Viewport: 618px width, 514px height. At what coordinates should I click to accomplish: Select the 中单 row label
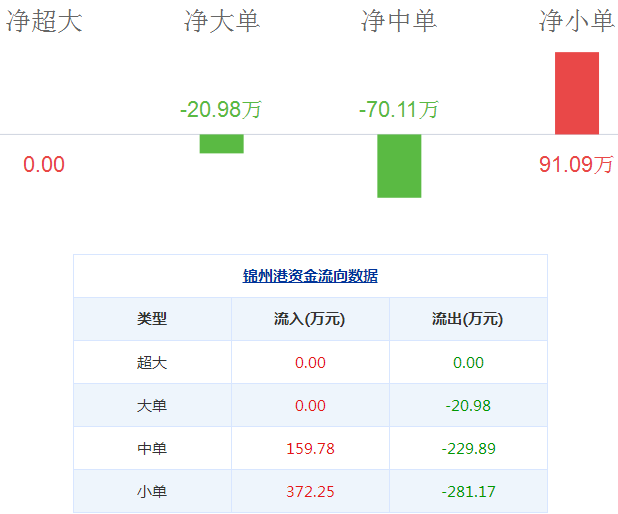click(152, 449)
